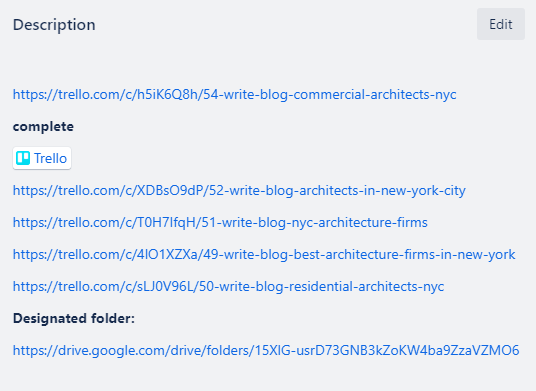Click the Description section heading

tap(54, 25)
